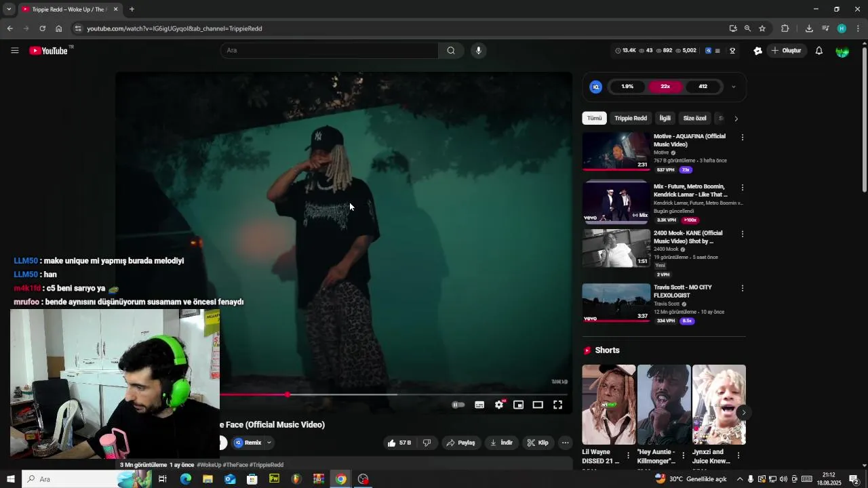Select the 22x vidIQ metric pill

click(x=665, y=87)
